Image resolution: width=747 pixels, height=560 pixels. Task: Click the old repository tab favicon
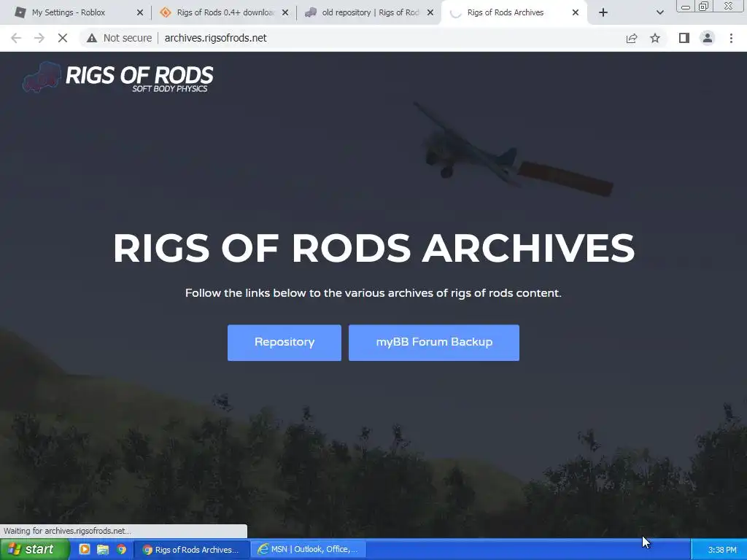311,12
